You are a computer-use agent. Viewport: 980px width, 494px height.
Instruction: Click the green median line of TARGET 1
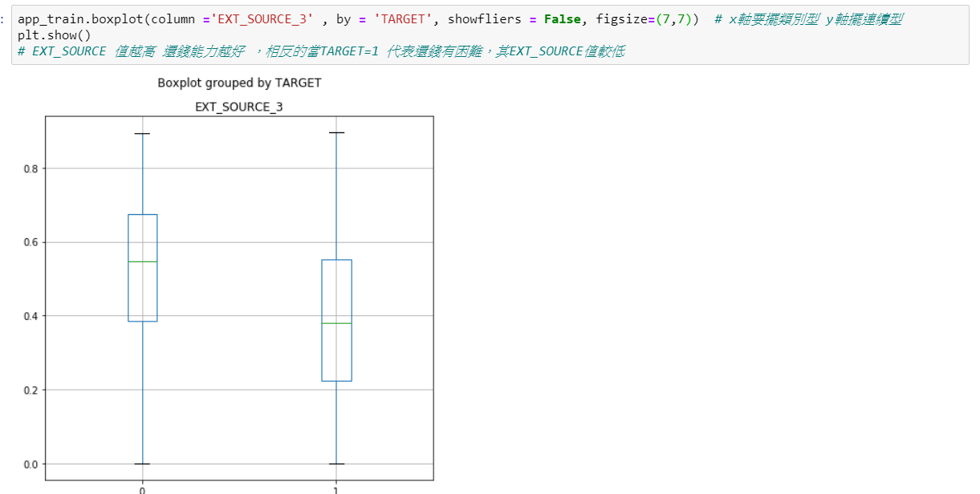[336, 323]
